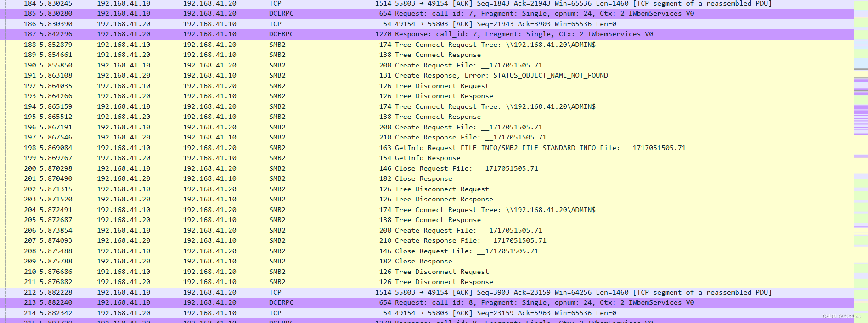Select packet 210 Tree Disconnect Request

pos(427,272)
